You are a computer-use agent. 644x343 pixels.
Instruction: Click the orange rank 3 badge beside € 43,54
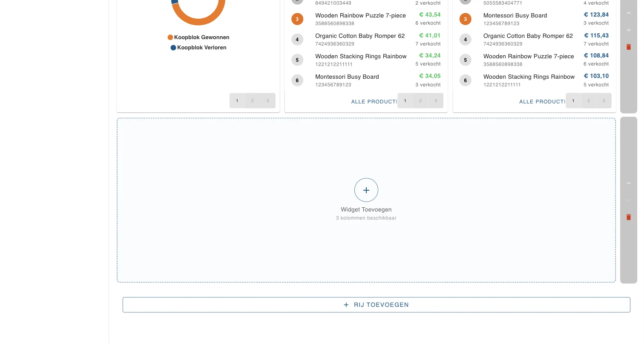coord(297,19)
